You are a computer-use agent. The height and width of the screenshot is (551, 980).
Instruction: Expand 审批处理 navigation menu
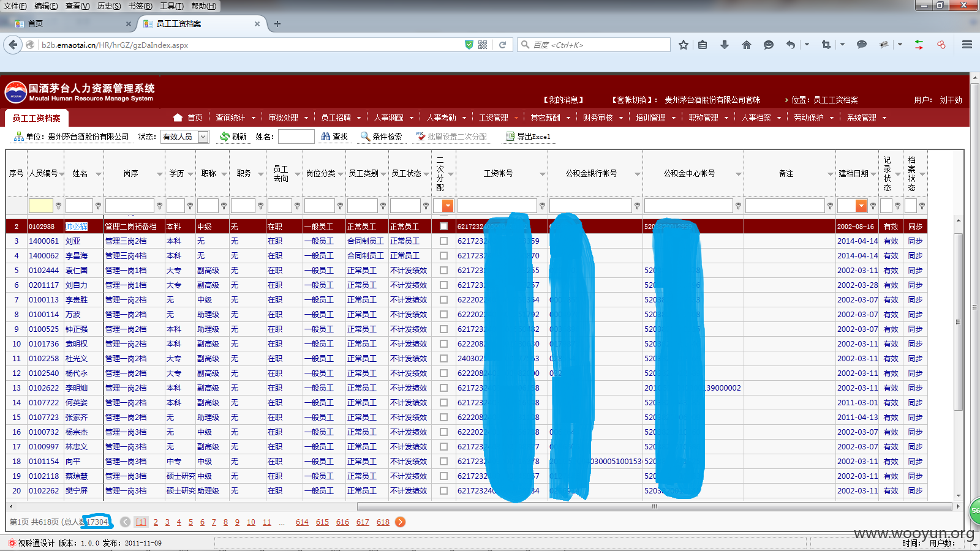288,118
